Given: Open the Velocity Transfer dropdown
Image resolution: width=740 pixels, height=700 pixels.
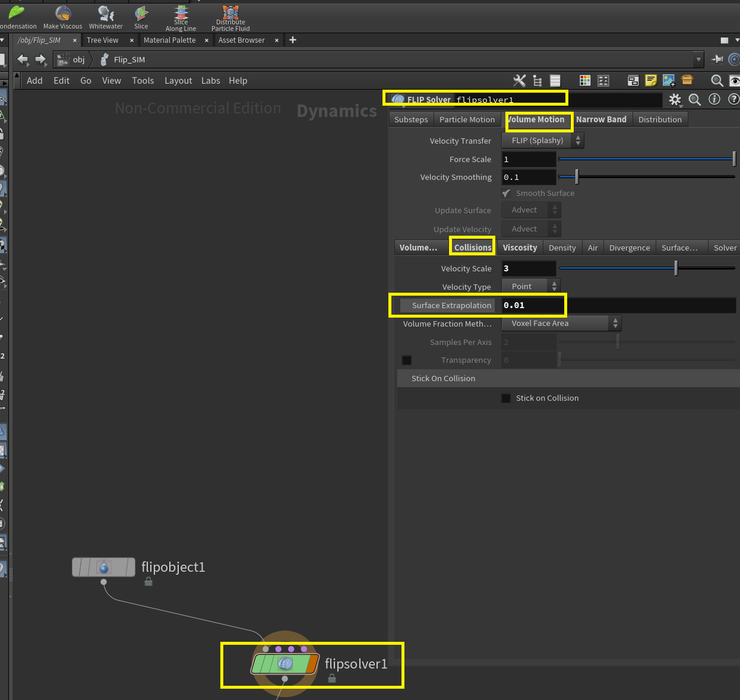Looking at the screenshot, I should (543, 141).
